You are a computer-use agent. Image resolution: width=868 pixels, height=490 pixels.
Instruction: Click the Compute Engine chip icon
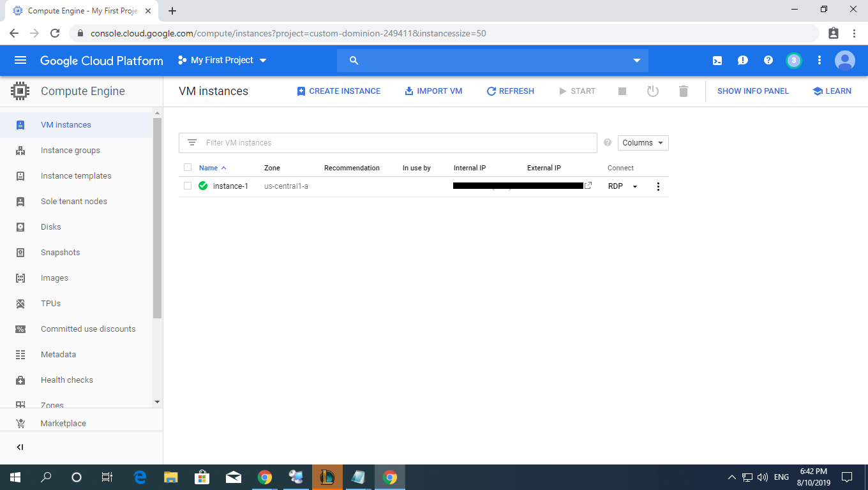[20, 91]
